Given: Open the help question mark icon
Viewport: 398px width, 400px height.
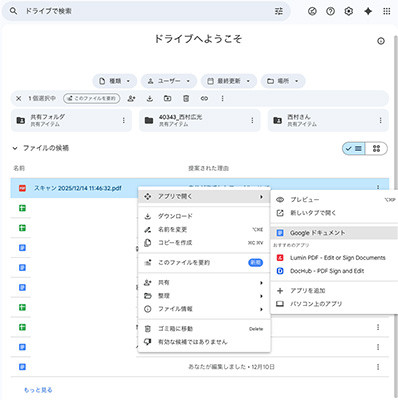Looking at the screenshot, I should click(330, 11).
